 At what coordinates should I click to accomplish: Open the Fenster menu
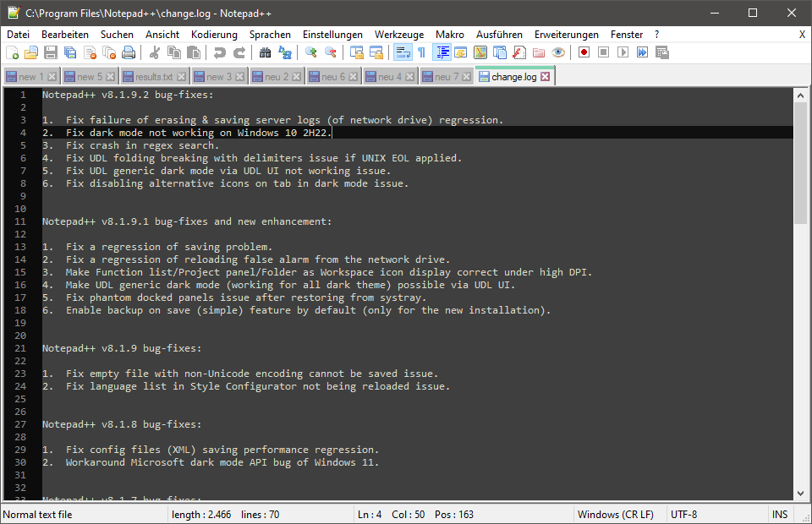(626, 35)
